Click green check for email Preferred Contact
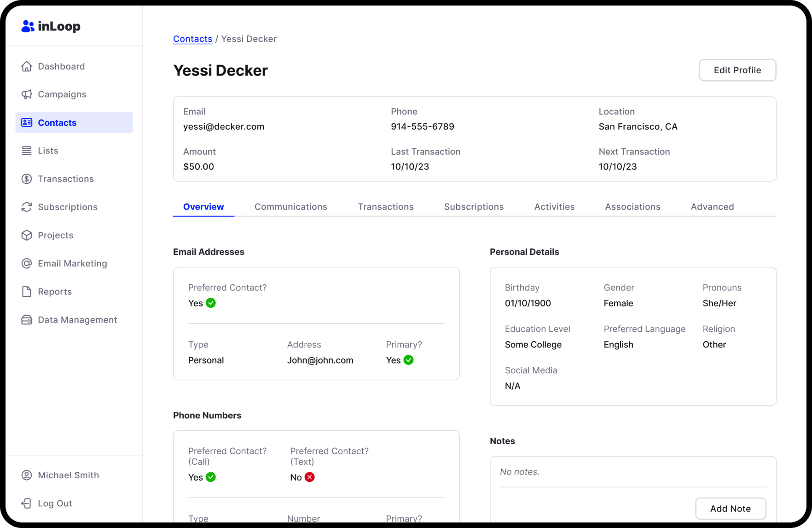Screen dimensions: 812x528 pos(211,303)
